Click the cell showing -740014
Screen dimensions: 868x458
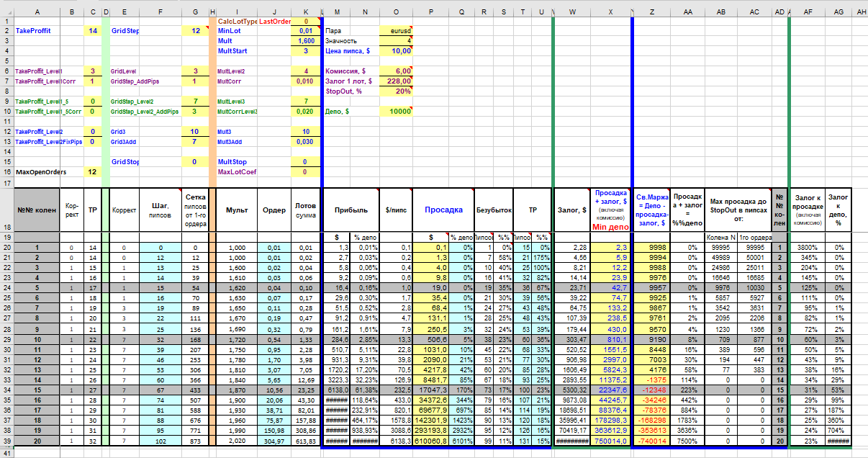652,441
